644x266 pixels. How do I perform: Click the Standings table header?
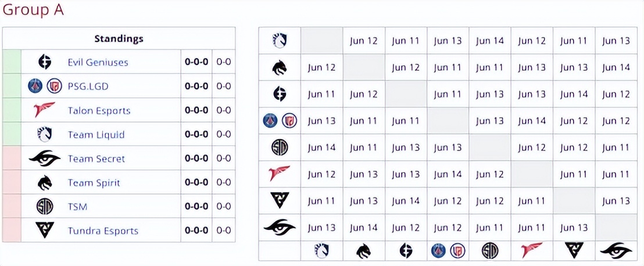tap(119, 39)
